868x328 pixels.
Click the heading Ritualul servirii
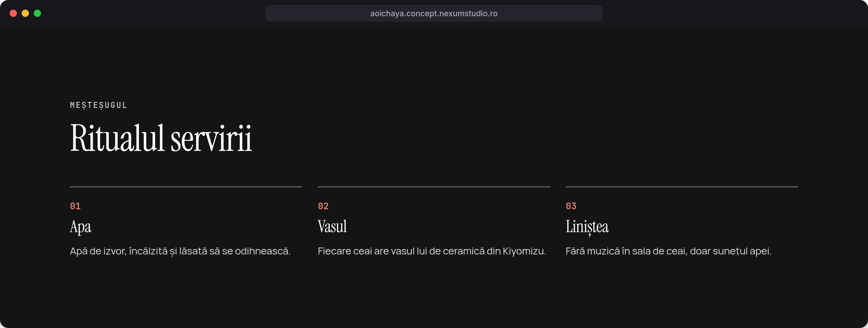point(161,138)
